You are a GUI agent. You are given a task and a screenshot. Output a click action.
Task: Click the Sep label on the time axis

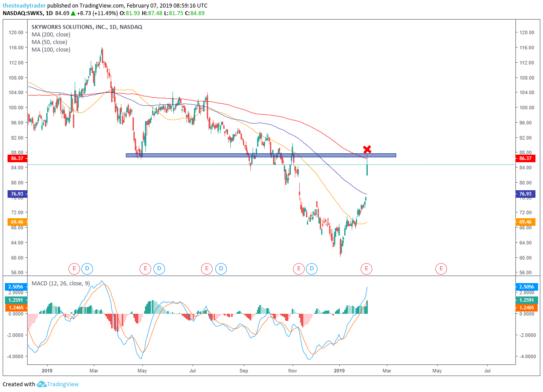(244, 370)
